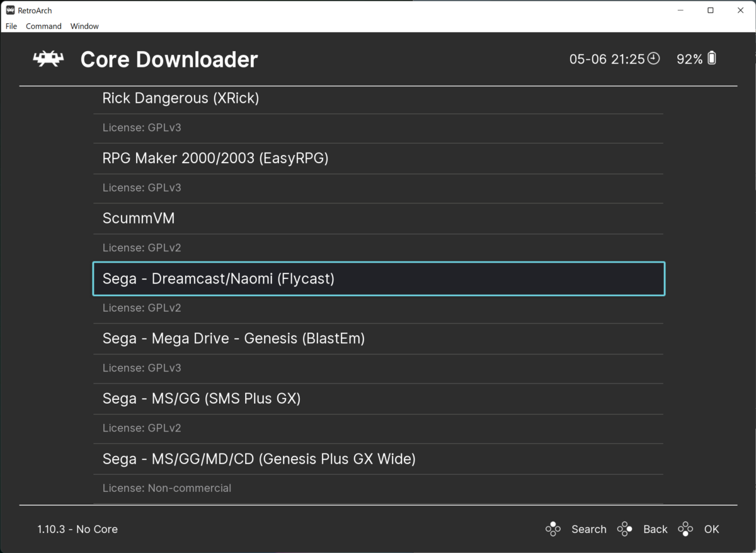Viewport: 756px width, 553px height.
Task: Select Sega - Dreamcast/Naomi (Flycast) core
Action: pos(378,278)
